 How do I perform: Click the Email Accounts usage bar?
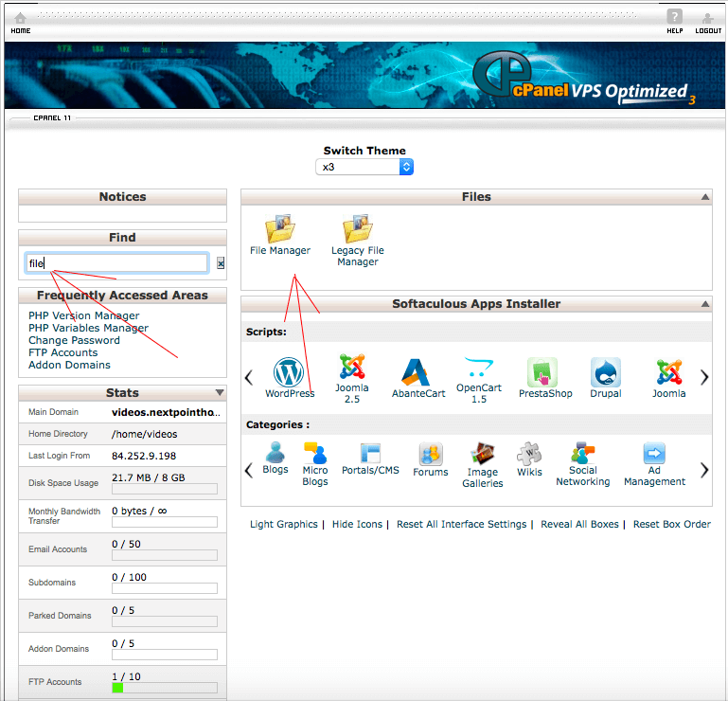[x=165, y=555]
